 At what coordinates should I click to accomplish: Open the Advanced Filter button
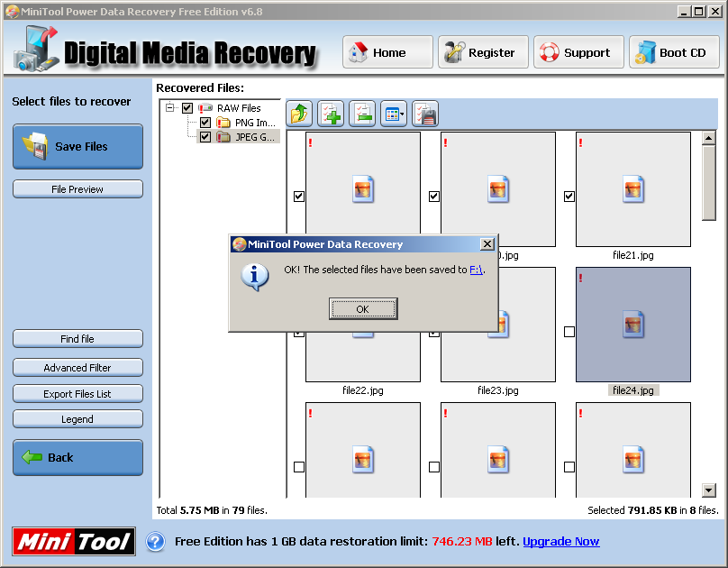(78, 367)
